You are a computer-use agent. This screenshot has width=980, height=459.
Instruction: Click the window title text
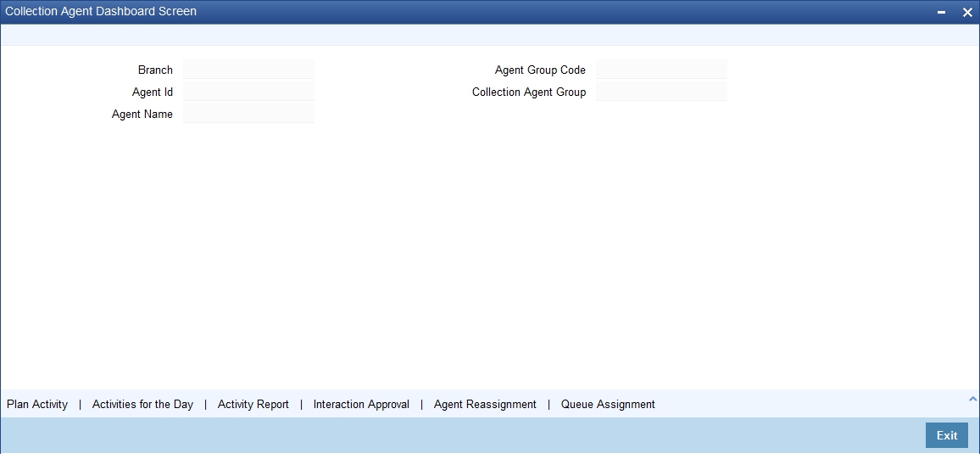tap(101, 11)
